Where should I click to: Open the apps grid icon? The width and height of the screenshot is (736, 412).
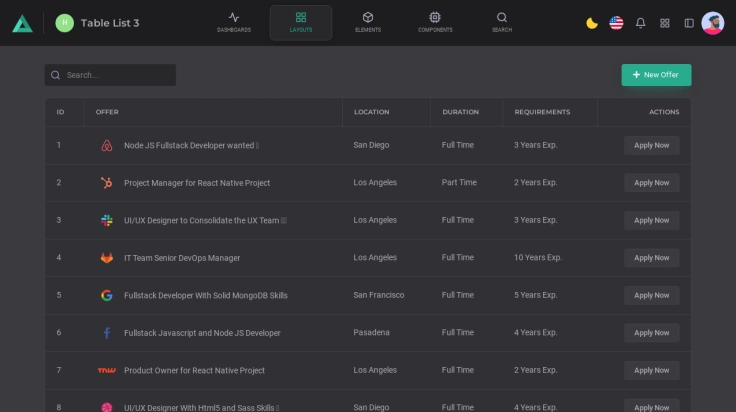(x=665, y=23)
